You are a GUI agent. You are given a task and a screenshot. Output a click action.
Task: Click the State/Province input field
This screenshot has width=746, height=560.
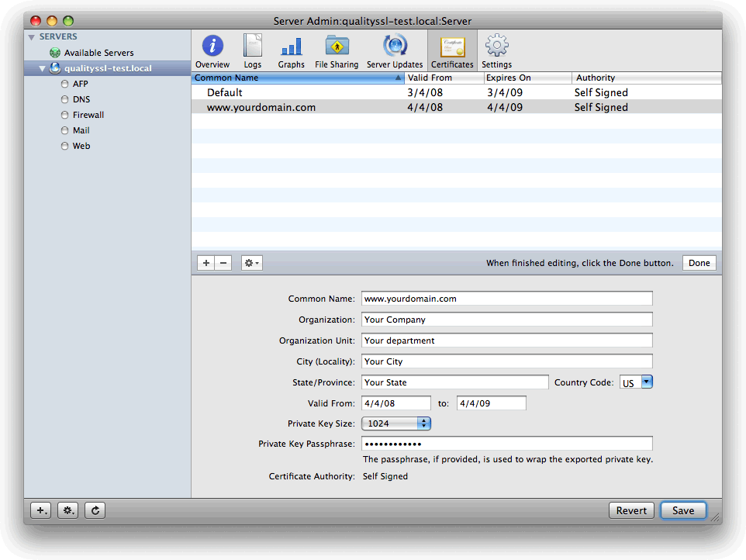click(455, 382)
